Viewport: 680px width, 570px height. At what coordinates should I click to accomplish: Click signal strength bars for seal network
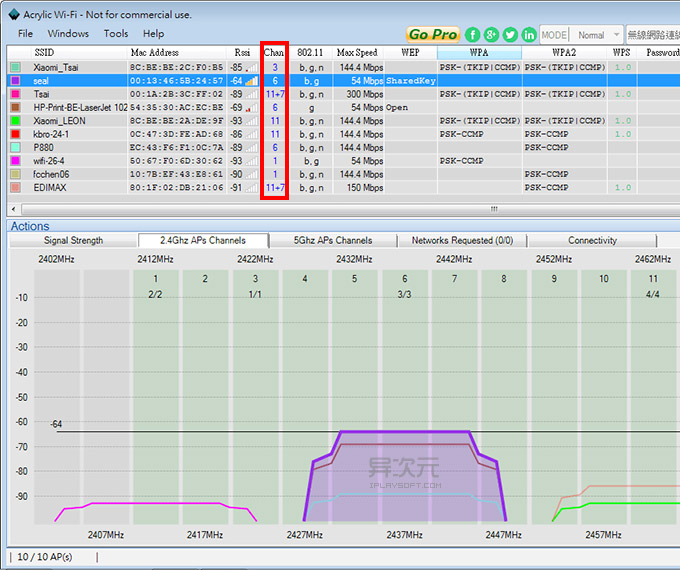252,80
